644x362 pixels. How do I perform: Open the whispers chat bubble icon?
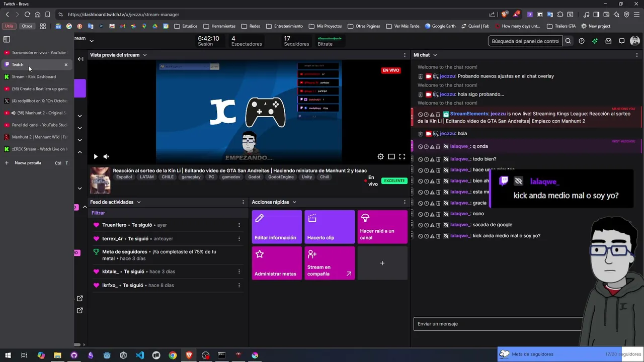point(622,41)
